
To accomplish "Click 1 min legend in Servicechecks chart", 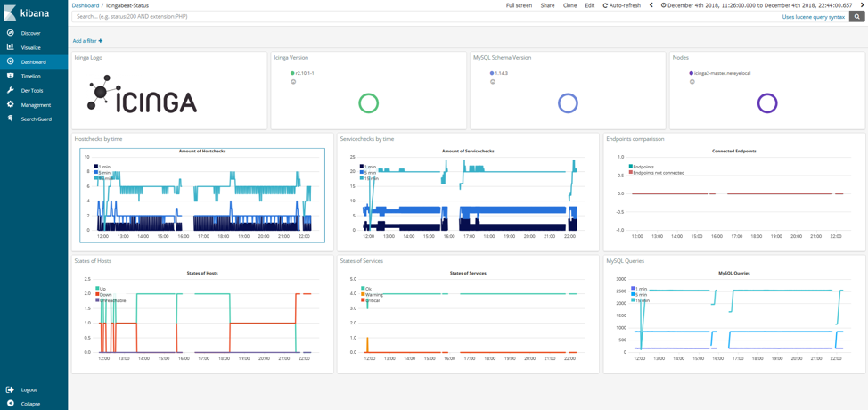I will (369, 166).
